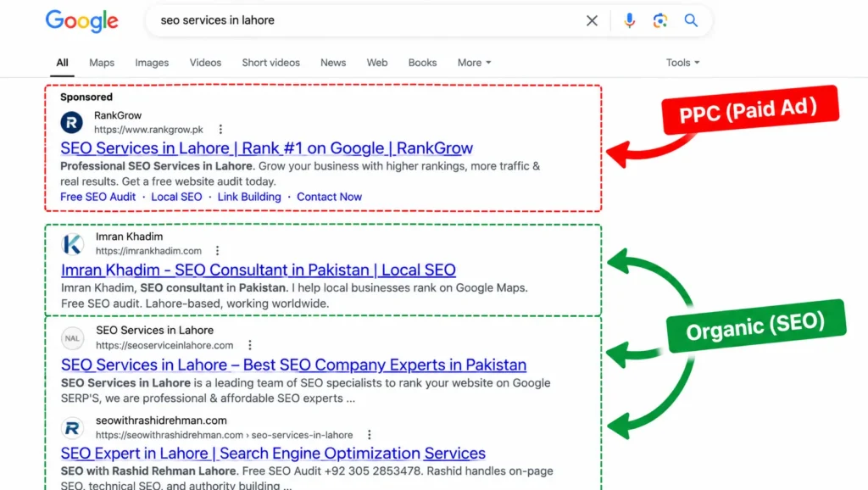Click the 'https://seoserviceinlahore.com' URL text
This screenshot has height=490, width=868.
(164, 345)
